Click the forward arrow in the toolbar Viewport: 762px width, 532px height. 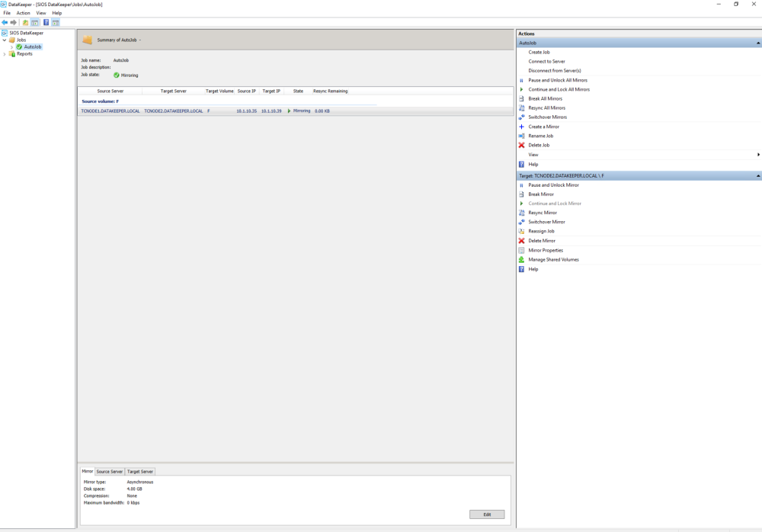(14, 22)
